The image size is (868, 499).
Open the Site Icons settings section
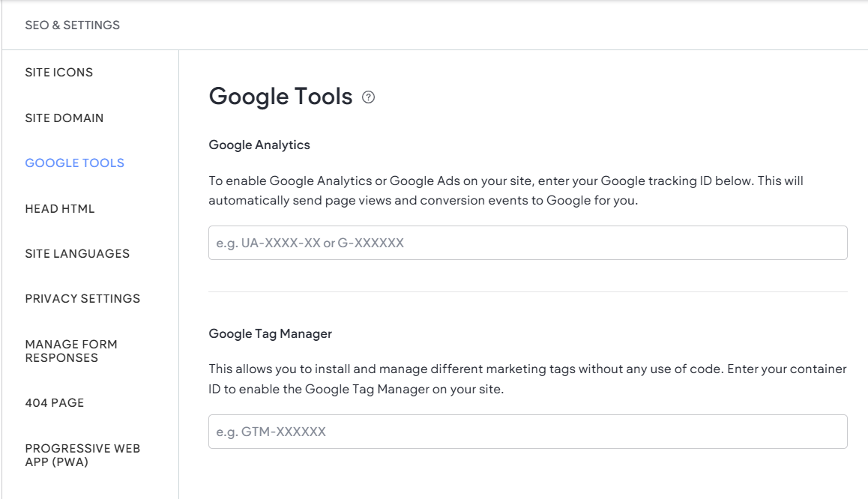click(58, 73)
